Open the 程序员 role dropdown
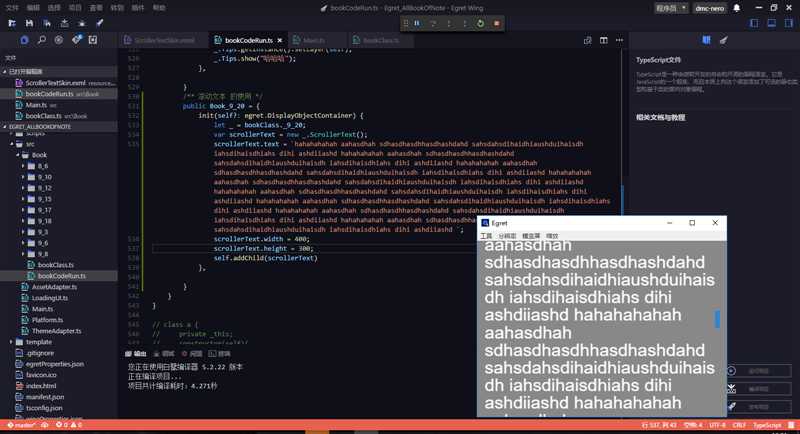Image resolution: width=800 pixels, height=434 pixels. 671,8
